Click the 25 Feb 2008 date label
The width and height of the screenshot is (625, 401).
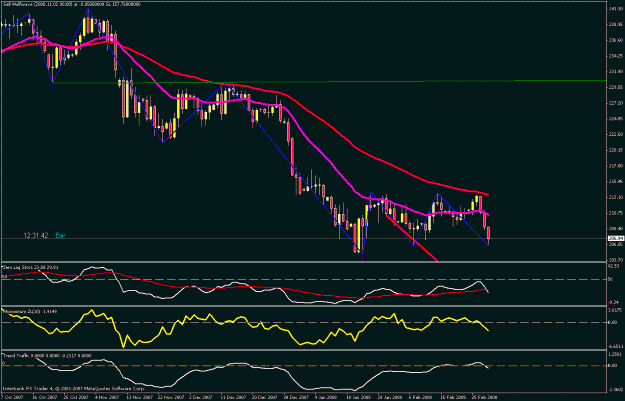pos(485,397)
